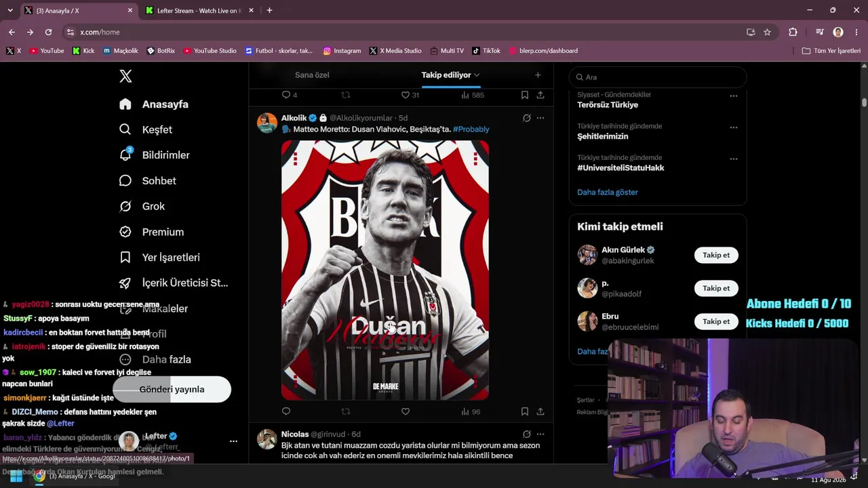Open Tüm Yer İşaretleri bookmarks folder
The image size is (868, 488).
[x=831, y=51]
